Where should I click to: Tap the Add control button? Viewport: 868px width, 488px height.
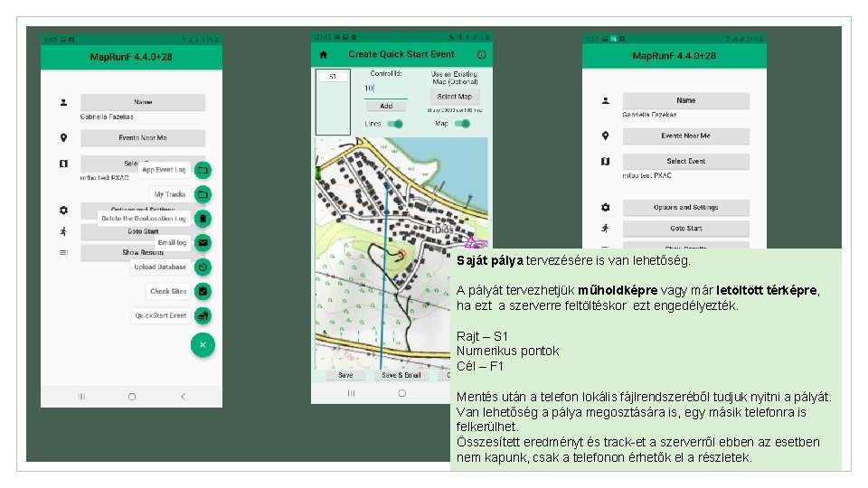386,107
